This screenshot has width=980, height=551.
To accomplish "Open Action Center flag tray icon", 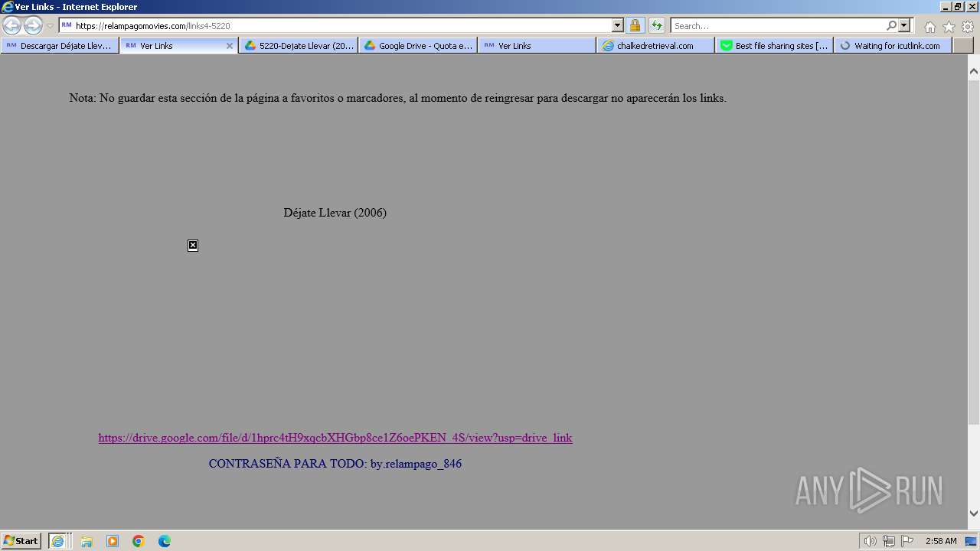I will tap(907, 541).
